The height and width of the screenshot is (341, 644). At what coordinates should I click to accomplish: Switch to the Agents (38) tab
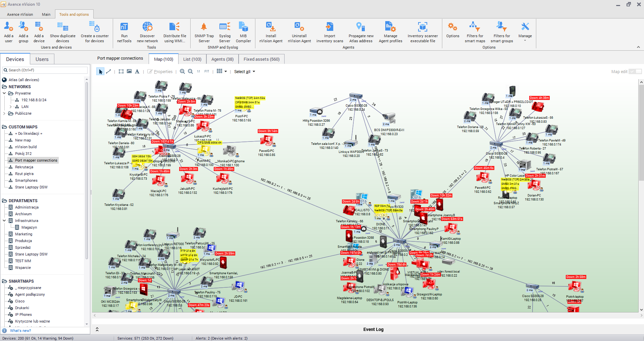point(222,59)
